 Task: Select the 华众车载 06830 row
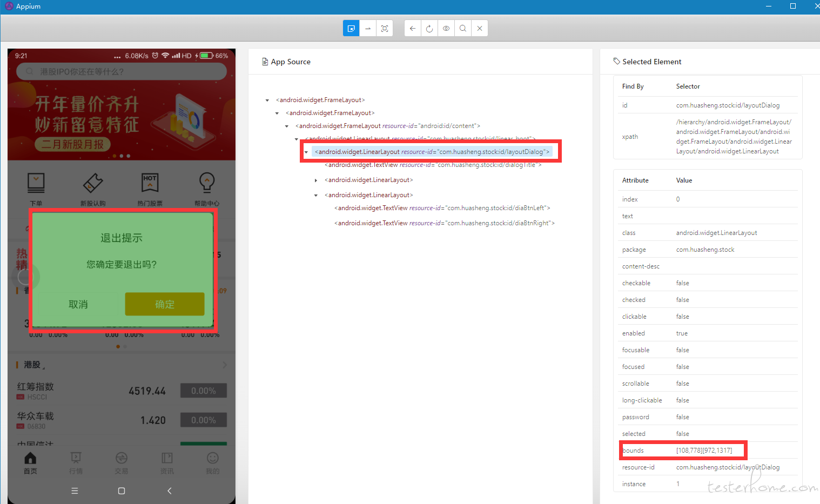122,420
